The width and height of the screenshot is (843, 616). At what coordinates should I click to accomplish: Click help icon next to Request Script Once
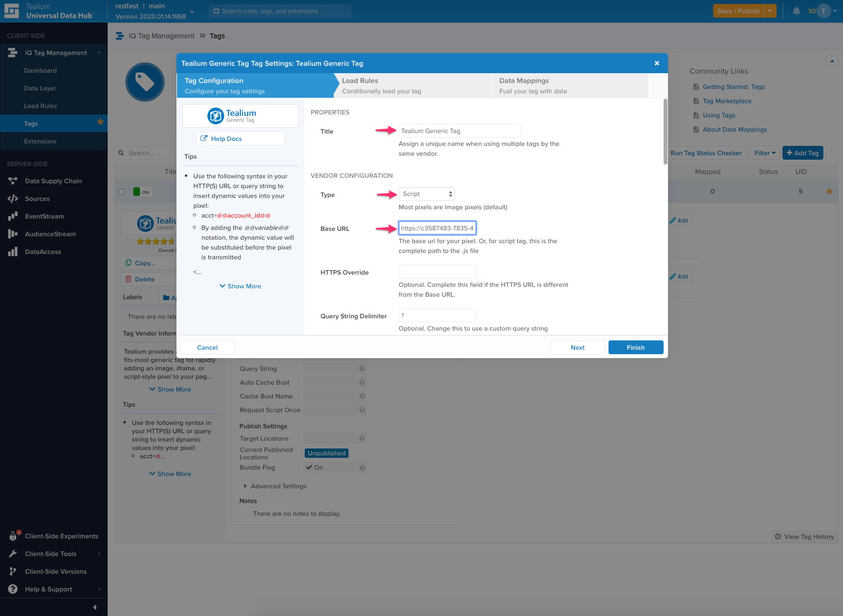pyautogui.click(x=362, y=410)
